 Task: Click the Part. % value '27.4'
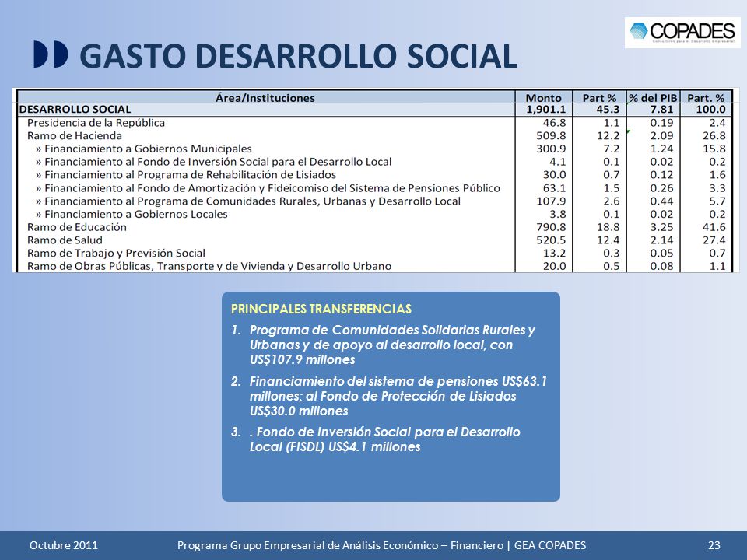pyautogui.click(x=714, y=240)
